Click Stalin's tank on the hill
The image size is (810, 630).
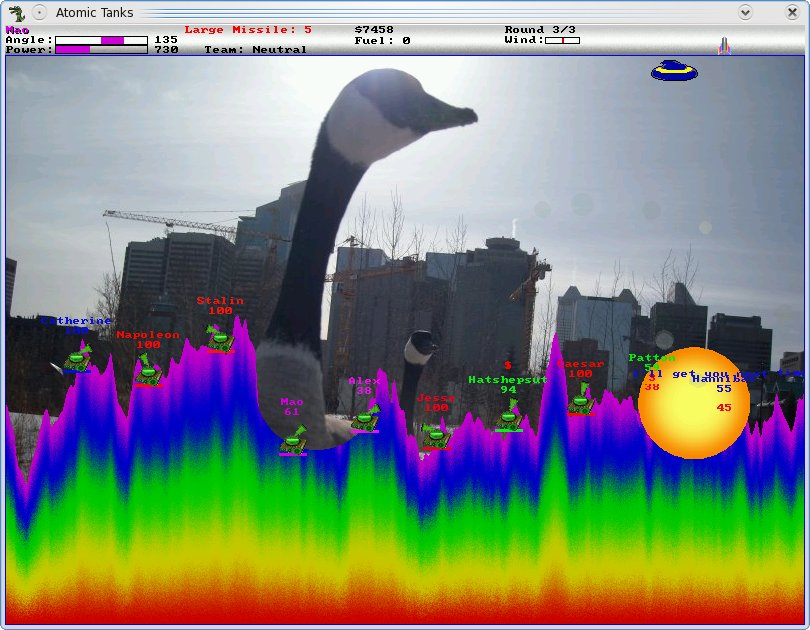pyautogui.click(x=219, y=338)
